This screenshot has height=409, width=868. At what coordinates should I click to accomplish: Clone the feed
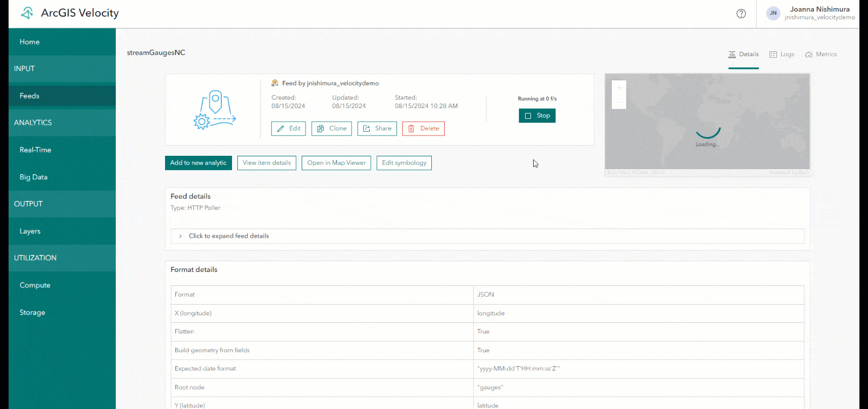click(332, 128)
